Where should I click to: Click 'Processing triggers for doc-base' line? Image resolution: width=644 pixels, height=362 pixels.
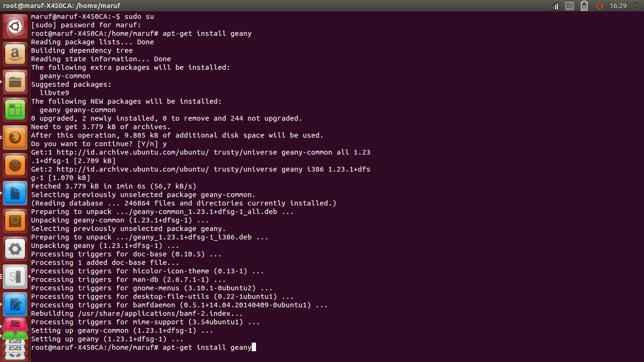tap(126, 254)
